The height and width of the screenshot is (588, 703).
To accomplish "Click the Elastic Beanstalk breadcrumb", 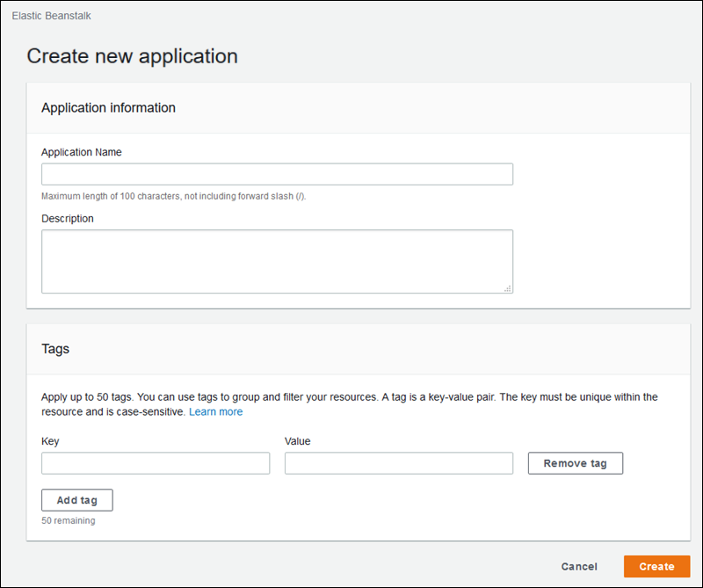I will tap(52, 16).
